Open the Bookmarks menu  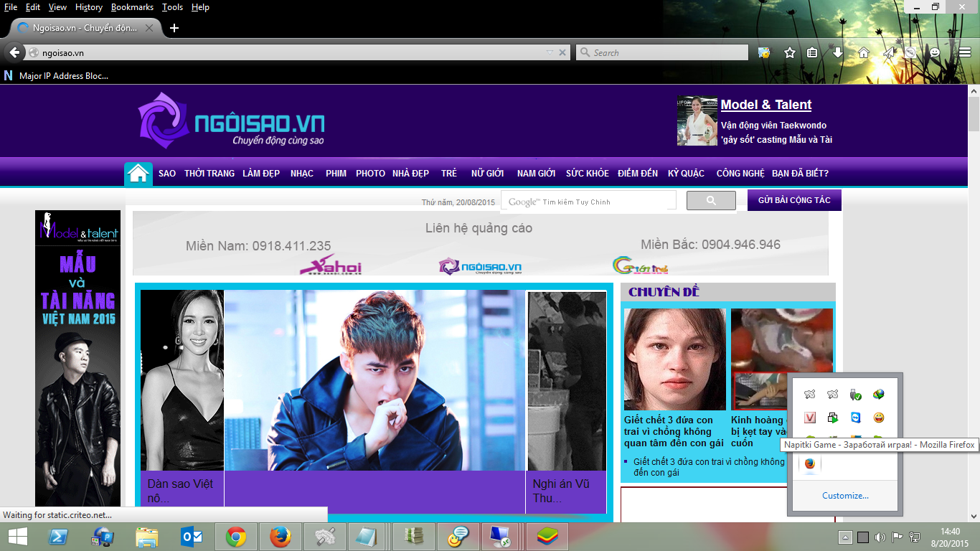(132, 7)
